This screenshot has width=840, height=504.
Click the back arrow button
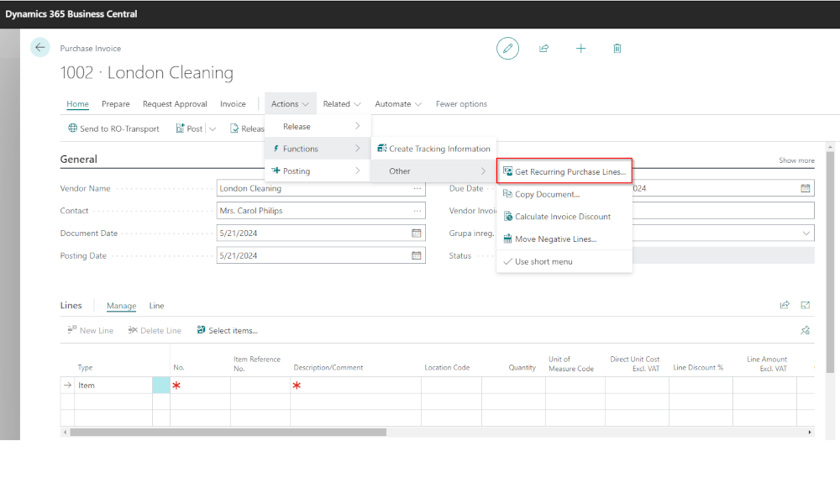point(40,48)
